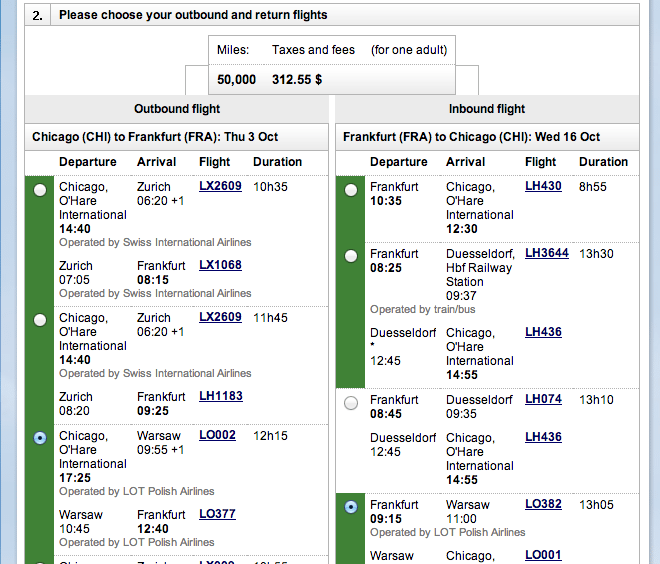The image size is (660, 564).
Task: Open the LH1183 flight link
Action: pos(221,396)
